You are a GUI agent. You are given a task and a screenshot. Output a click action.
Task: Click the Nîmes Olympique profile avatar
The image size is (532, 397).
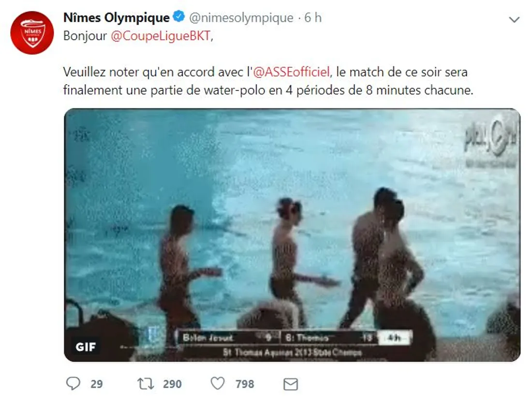32,32
